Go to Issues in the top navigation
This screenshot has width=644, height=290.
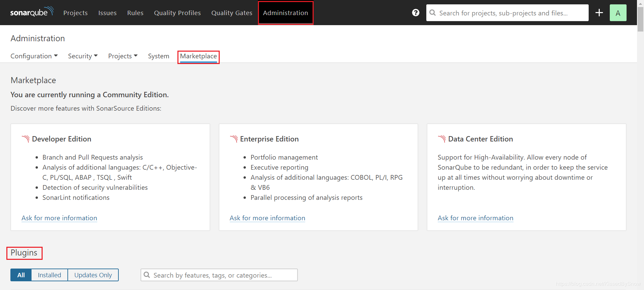coord(107,13)
